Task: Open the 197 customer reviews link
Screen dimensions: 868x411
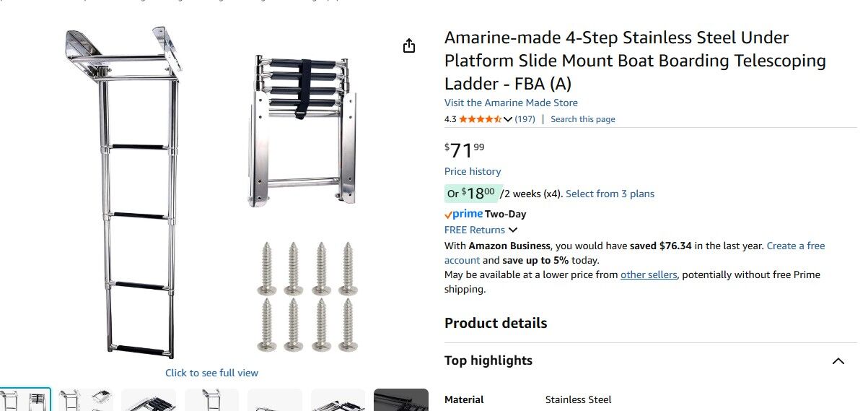Action: [x=525, y=119]
